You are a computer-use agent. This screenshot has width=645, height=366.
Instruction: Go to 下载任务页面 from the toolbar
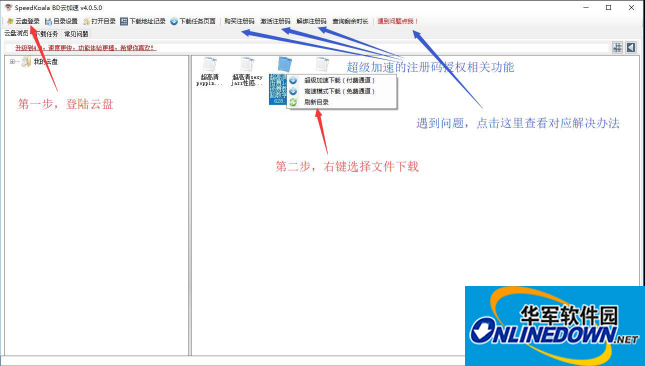[x=193, y=21]
